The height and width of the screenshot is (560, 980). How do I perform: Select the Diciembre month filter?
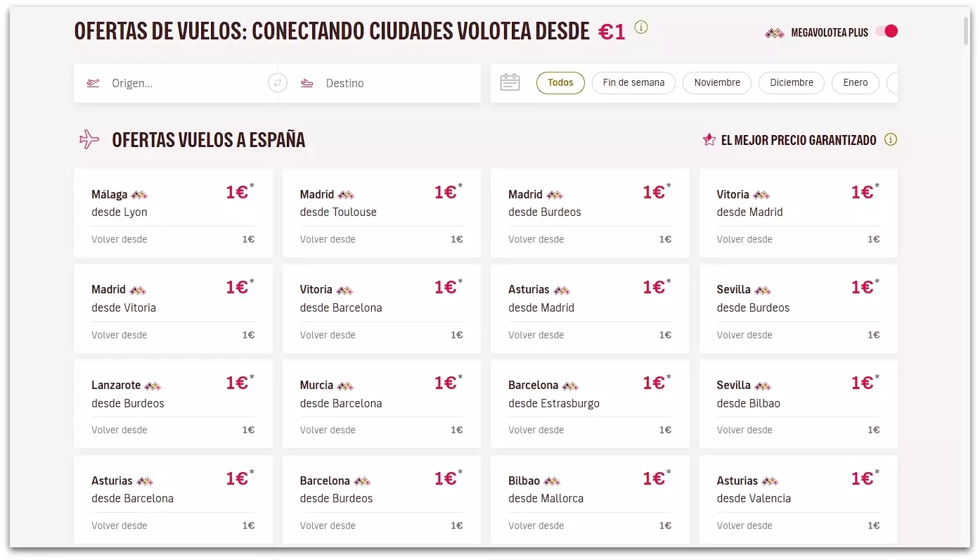pos(792,82)
